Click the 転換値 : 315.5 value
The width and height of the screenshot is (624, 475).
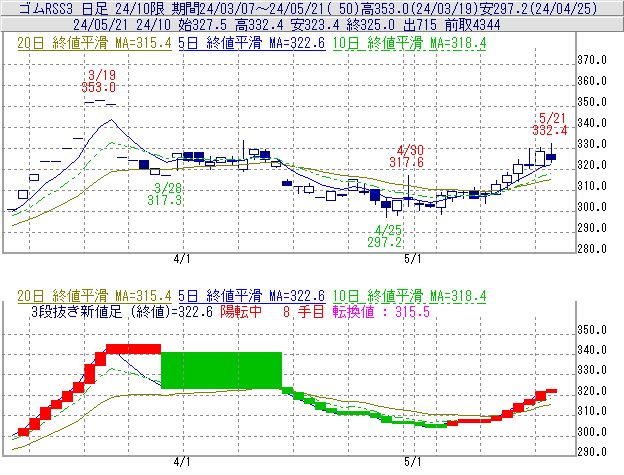point(381,311)
